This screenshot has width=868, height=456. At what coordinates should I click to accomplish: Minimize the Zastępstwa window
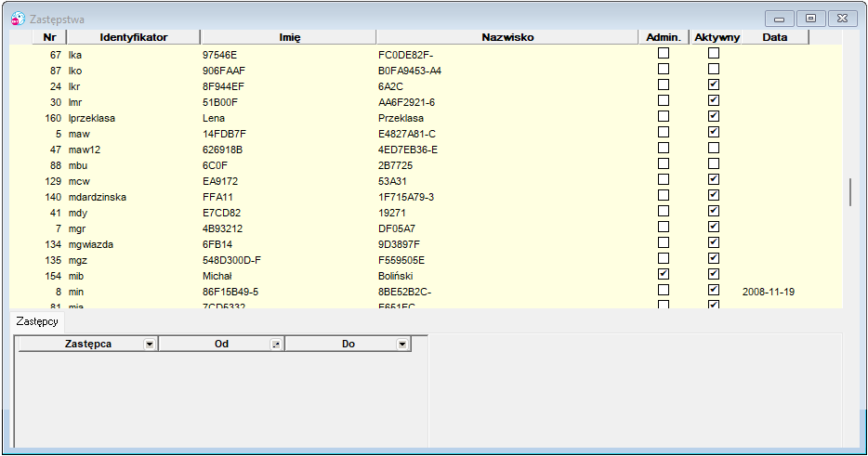click(780, 19)
